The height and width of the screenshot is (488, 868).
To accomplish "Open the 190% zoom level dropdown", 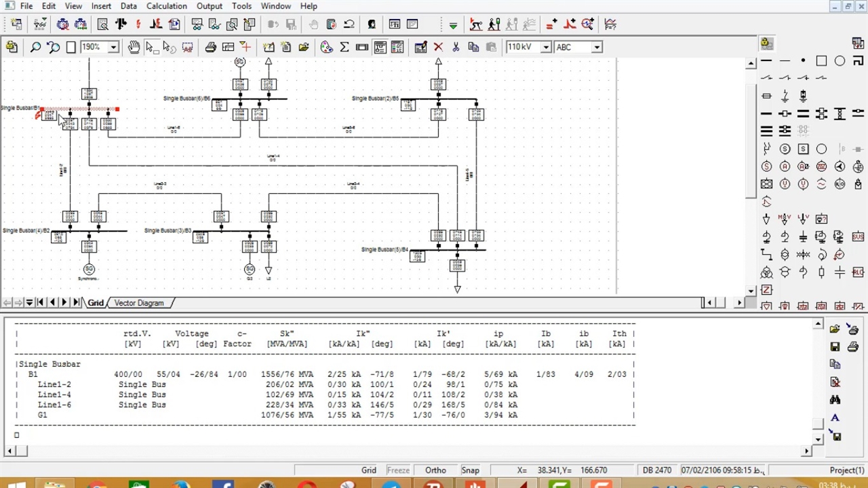I will click(x=113, y=47).
